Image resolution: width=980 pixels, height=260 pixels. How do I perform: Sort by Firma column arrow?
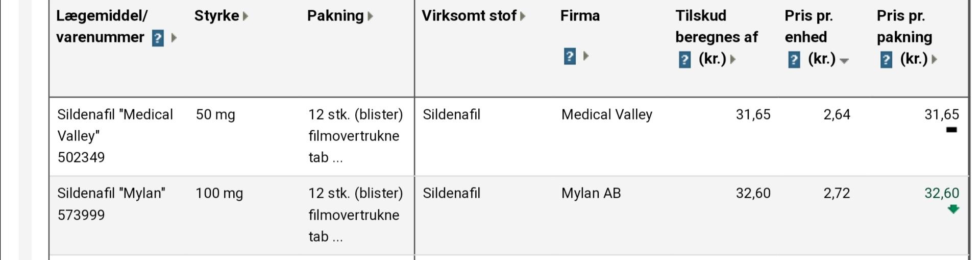click(586, 56)
